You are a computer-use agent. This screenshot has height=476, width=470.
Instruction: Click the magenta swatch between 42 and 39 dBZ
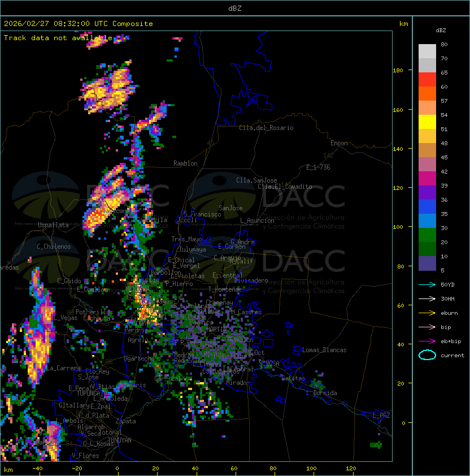[x=427, y=179]
